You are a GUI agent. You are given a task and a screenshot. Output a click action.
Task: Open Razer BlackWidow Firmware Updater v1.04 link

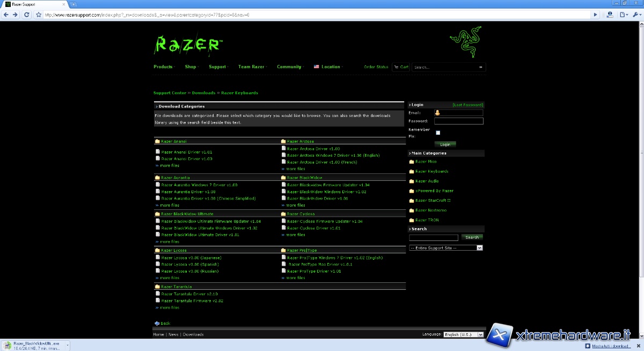click(328, 185)
